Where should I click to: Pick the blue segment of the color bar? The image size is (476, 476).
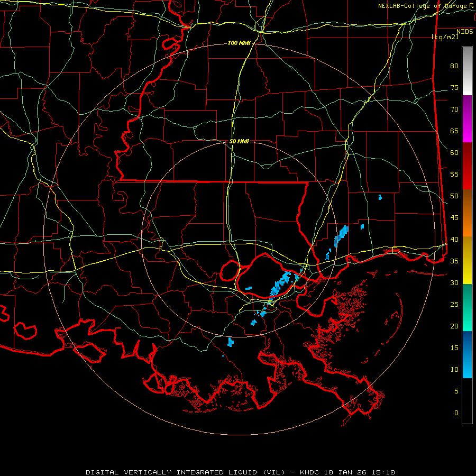click(x=467, y=354)
